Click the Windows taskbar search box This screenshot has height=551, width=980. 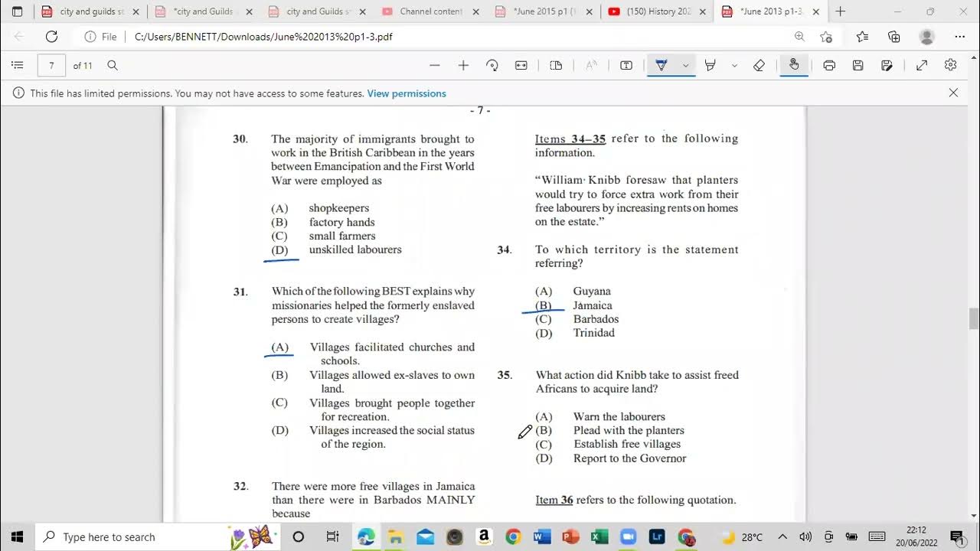[158, 536]
